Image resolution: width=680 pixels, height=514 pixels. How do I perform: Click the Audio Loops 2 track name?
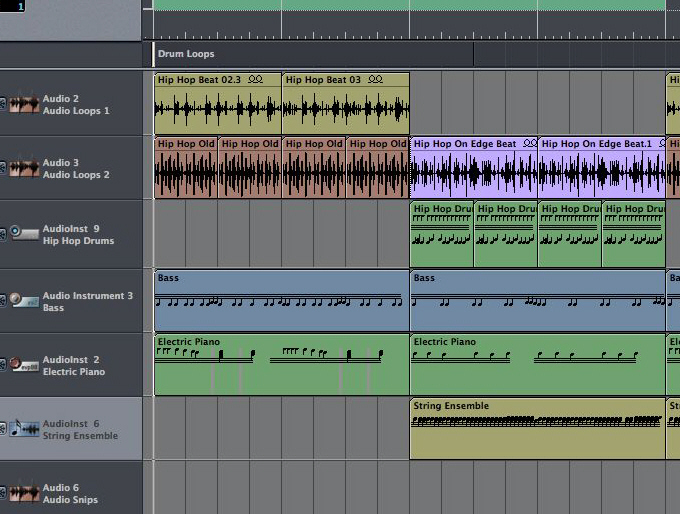76,175
